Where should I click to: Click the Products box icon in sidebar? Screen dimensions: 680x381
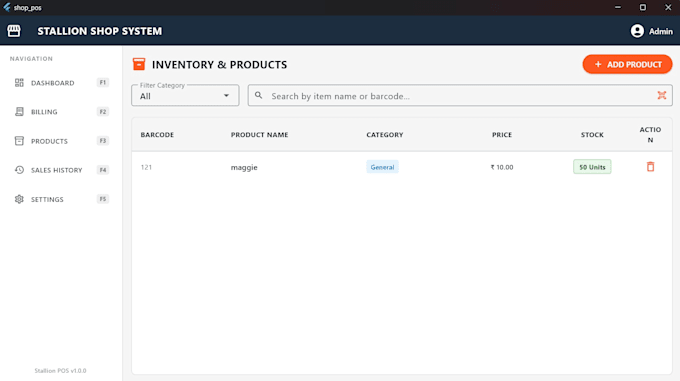pos(19,141)
